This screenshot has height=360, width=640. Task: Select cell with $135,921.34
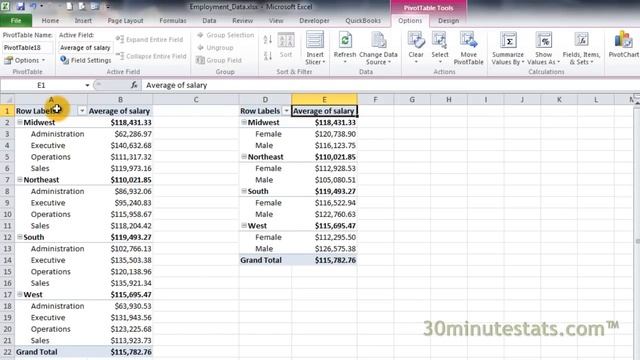[120, 283]
